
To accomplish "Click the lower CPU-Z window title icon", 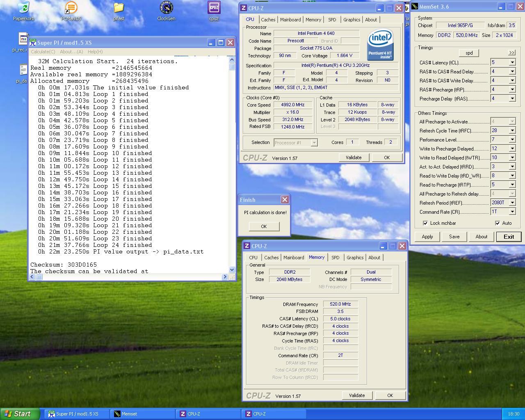I will click(247, 246).
